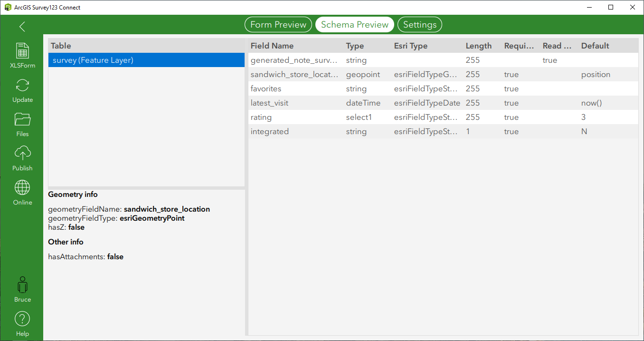Screen dimensions: 644x341
Task: Minimize the Survey123 Connect window
Action: coord(589,7)
